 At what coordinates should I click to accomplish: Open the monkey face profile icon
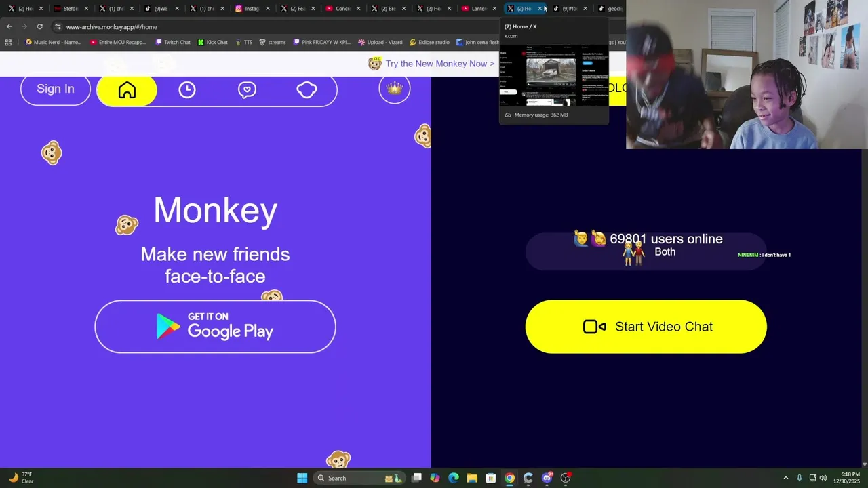click(307, 90)
